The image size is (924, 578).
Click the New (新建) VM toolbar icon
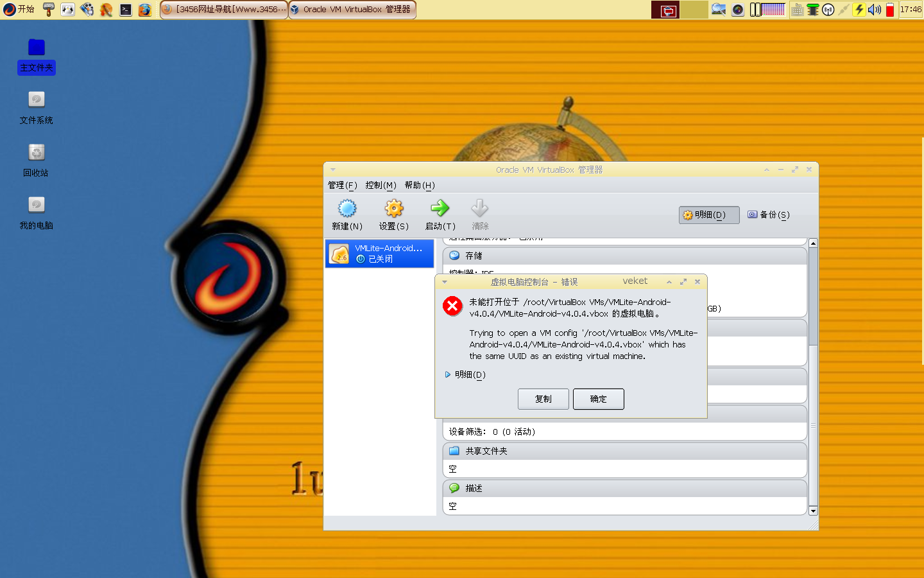(x=347, y=208)
